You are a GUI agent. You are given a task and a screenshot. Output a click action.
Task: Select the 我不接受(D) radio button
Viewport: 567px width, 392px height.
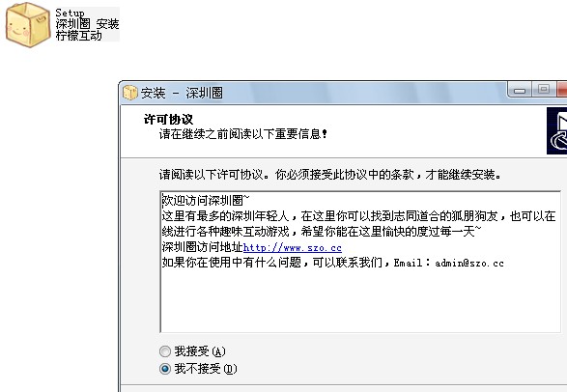[x=165, y=369]
